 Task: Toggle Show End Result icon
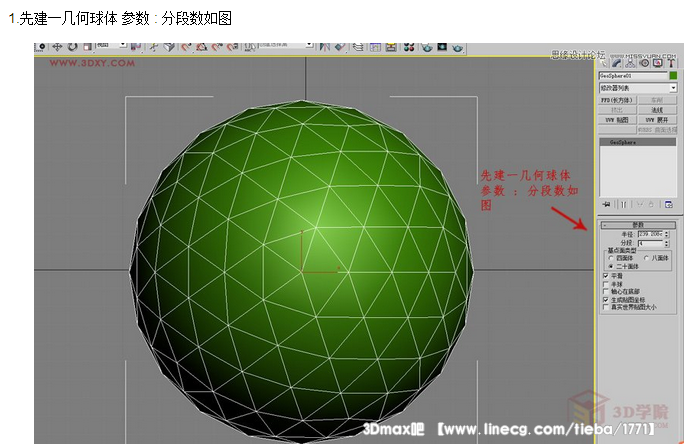(623, 204)
